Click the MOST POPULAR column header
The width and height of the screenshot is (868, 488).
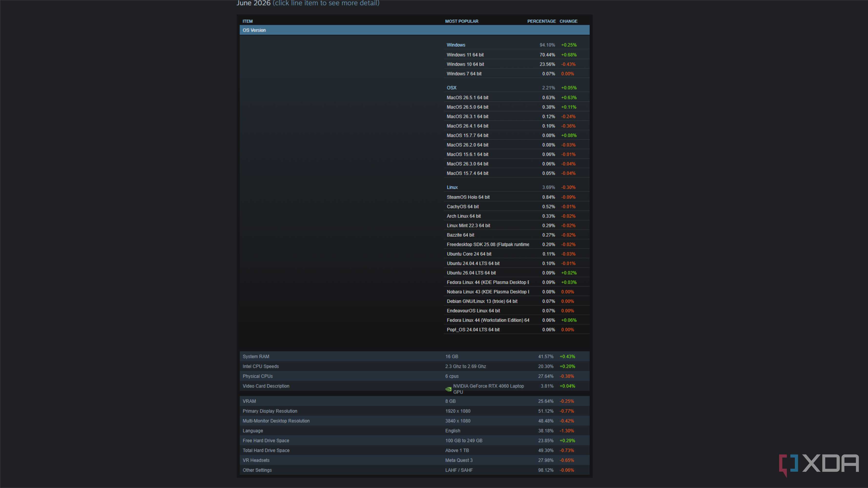click(x=462, y=21)
